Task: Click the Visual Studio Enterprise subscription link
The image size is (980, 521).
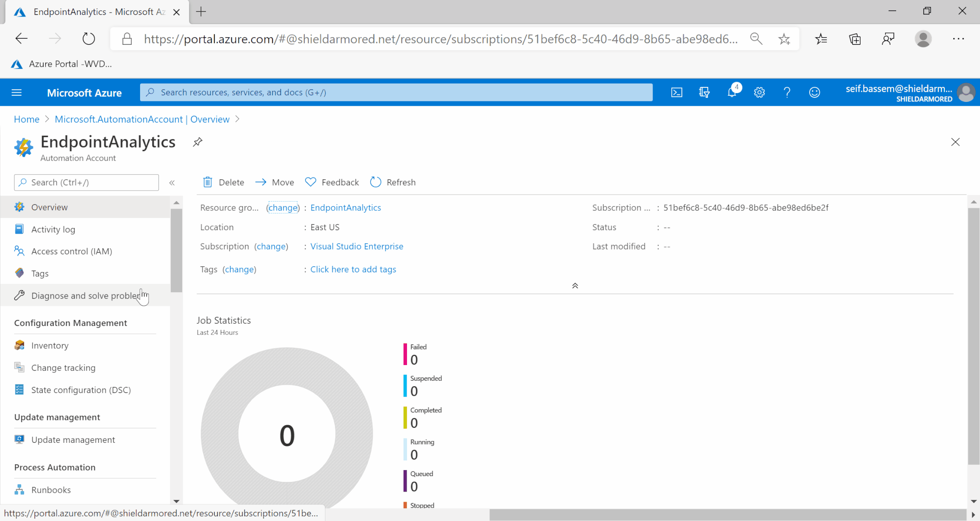Action: tap(357, 246)
